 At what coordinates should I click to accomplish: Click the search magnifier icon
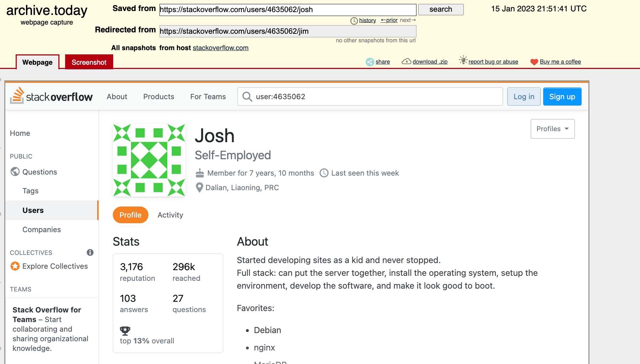click(x=247, y=97)
